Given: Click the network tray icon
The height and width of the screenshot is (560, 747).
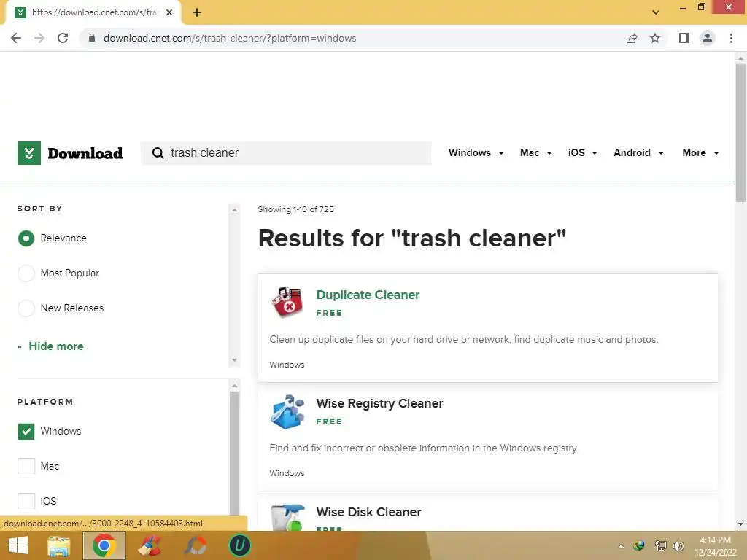Looking at the screenshot, I should coord(660,545).
